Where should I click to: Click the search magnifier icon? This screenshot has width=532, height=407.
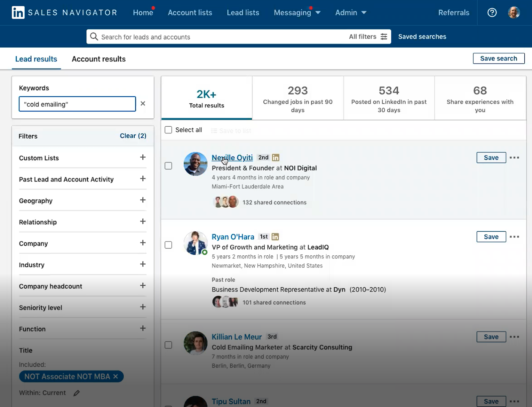pos(94,37)
